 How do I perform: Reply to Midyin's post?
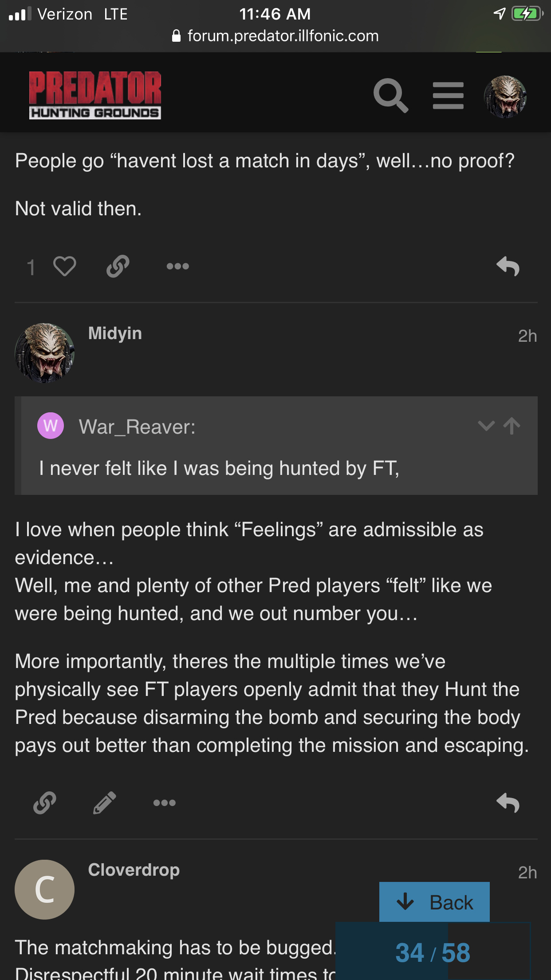(x=508, y=803)
